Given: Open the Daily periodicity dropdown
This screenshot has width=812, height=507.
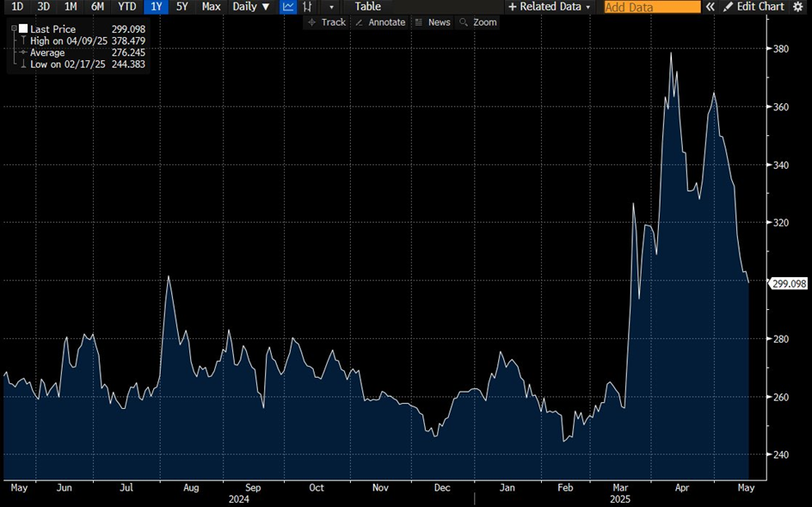Looking at the screenshot, I should (x=250, y=7).
